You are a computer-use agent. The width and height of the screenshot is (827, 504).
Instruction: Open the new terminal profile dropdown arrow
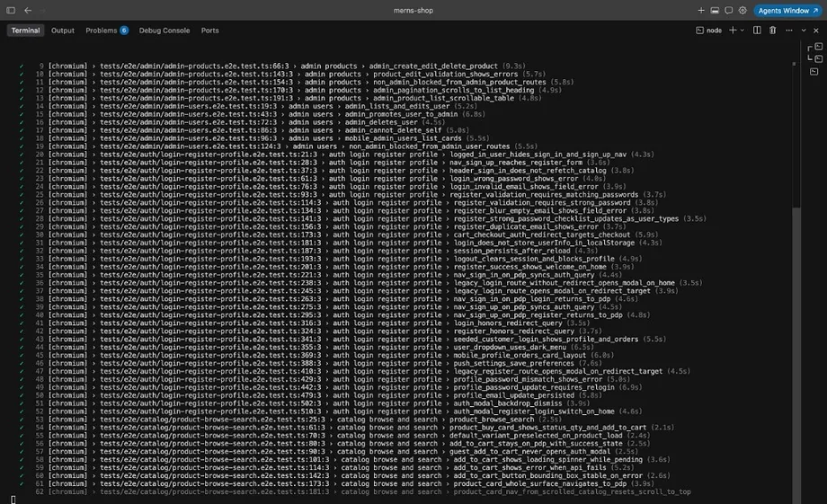pos(743,31)
